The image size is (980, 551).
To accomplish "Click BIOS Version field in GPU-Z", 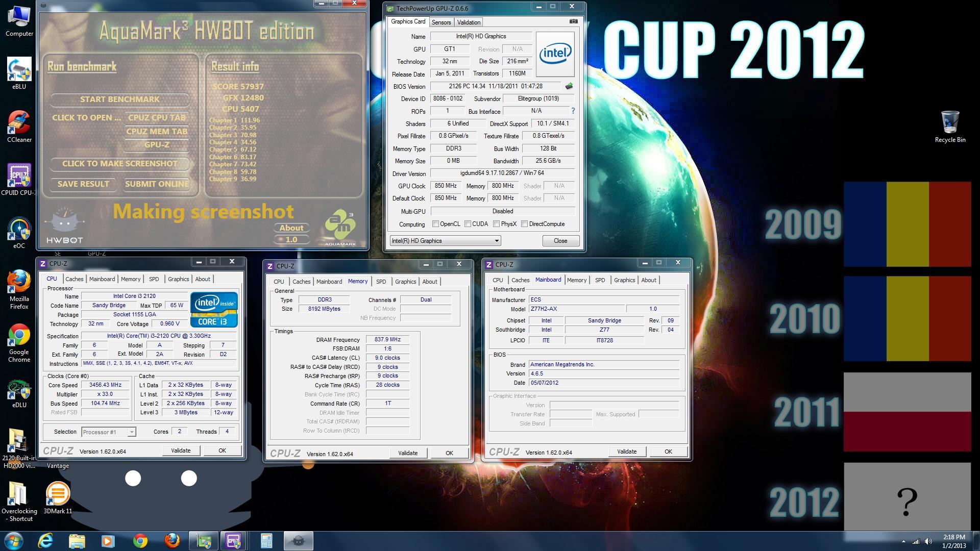I will [496, 87].
